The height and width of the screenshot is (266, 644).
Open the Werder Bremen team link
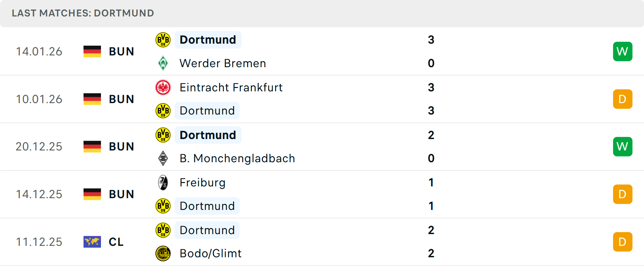click(x=223, y=63)
